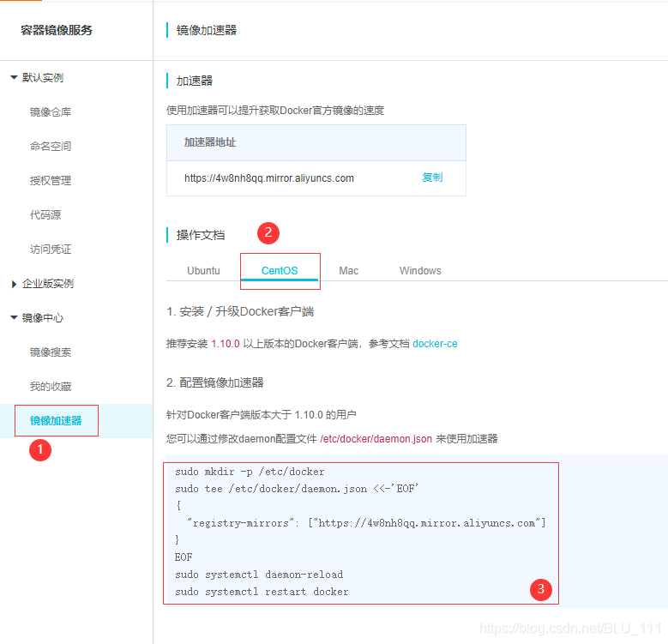Viewport: 668px width, 644px height.
Task: Click the 1.10.0 version text in red
Action: pos(226,344)
